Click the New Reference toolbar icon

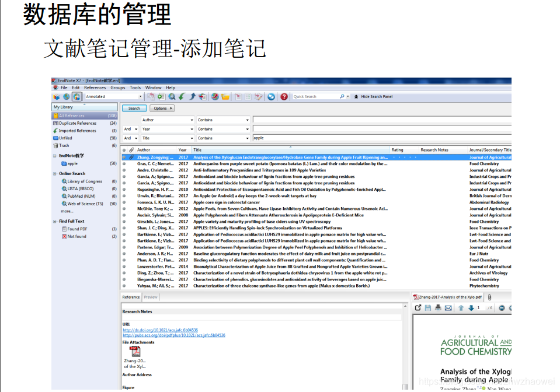(161, 97)
